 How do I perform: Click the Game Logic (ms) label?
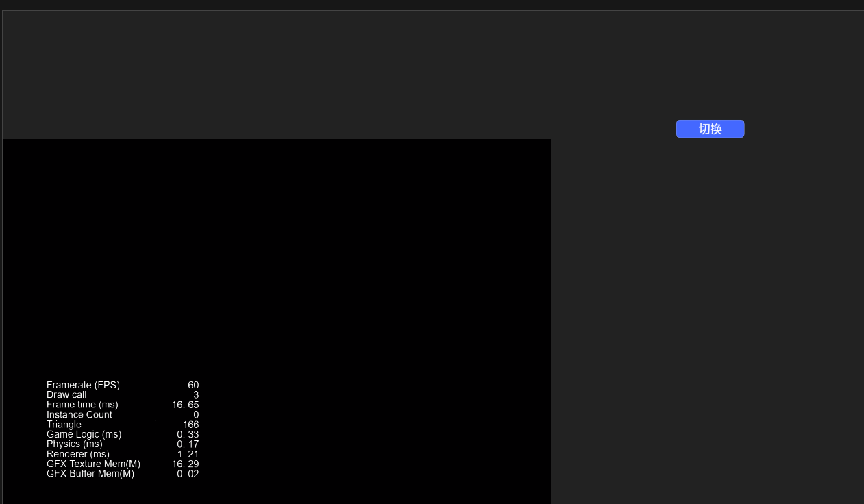(x=84, y=434)
